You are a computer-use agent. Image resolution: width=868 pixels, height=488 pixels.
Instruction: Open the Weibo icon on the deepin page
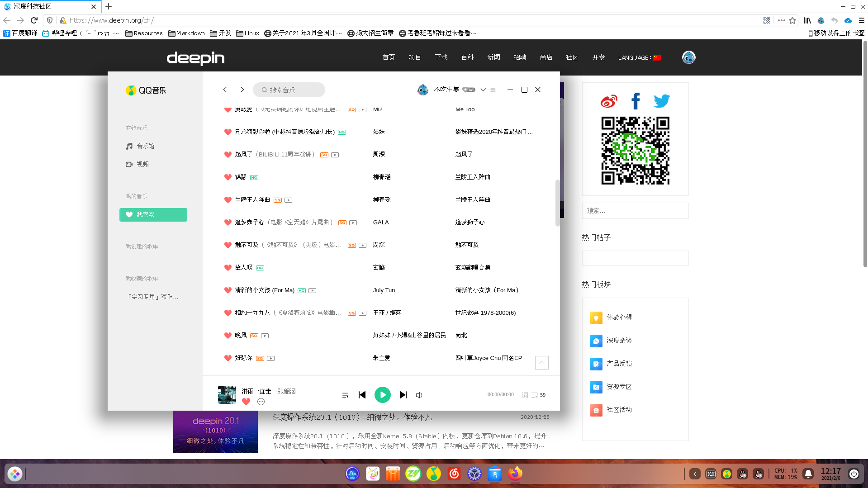click(609, 101)
